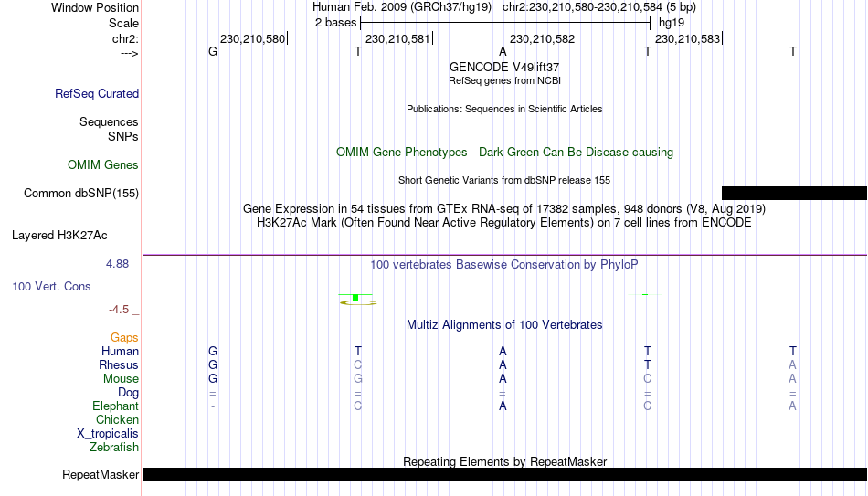
Task: Click the 'RefSeq genes from NCBI' title
Action: [504, 80]
